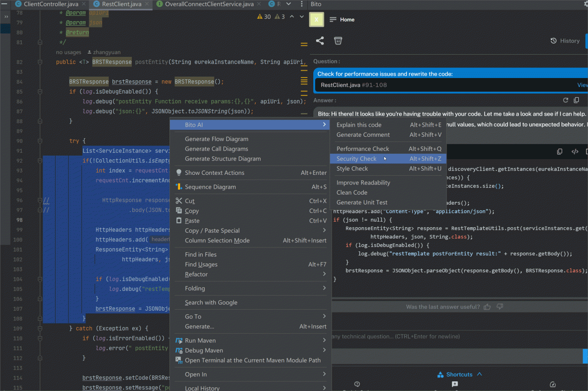Image resolution: width=588 pixels, height=391 pixels.
Task: Close the RestClient.java tab
Action: (147, 4)
